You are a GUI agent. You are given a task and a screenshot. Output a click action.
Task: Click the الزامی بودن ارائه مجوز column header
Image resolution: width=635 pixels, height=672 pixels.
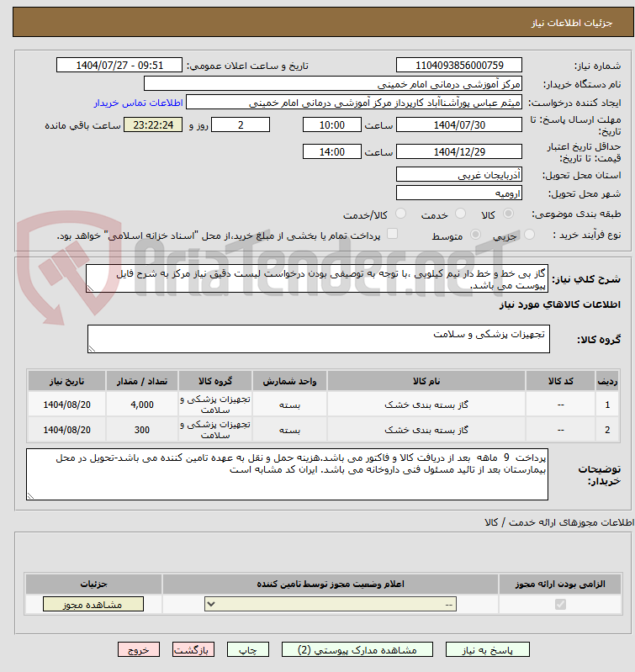point(560,585)
